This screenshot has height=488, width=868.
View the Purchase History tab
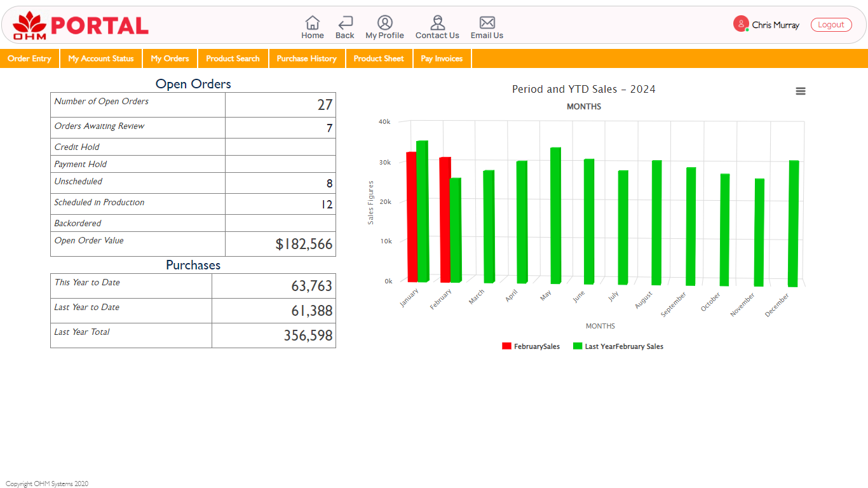coord(306,58)
